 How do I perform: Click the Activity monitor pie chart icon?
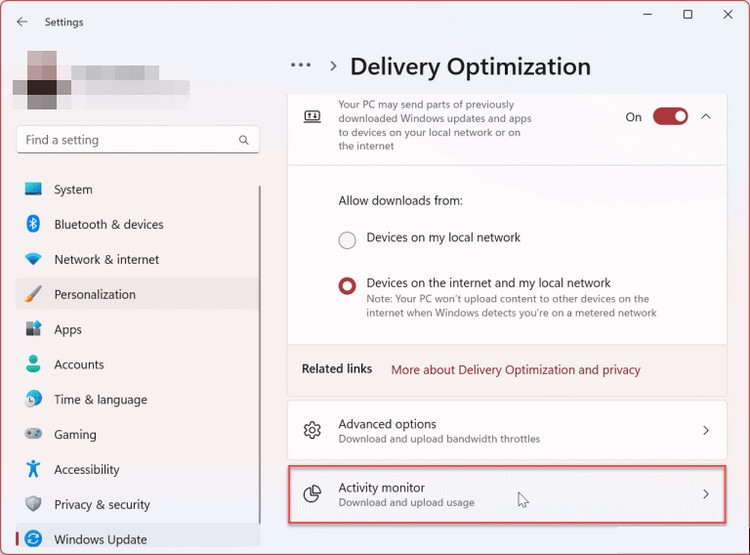tap(312, 494)
